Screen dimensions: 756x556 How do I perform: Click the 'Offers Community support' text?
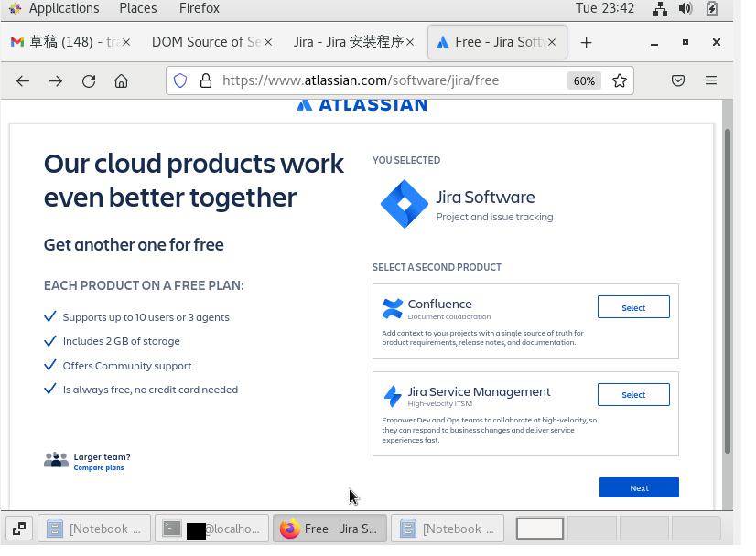[127, 366]
